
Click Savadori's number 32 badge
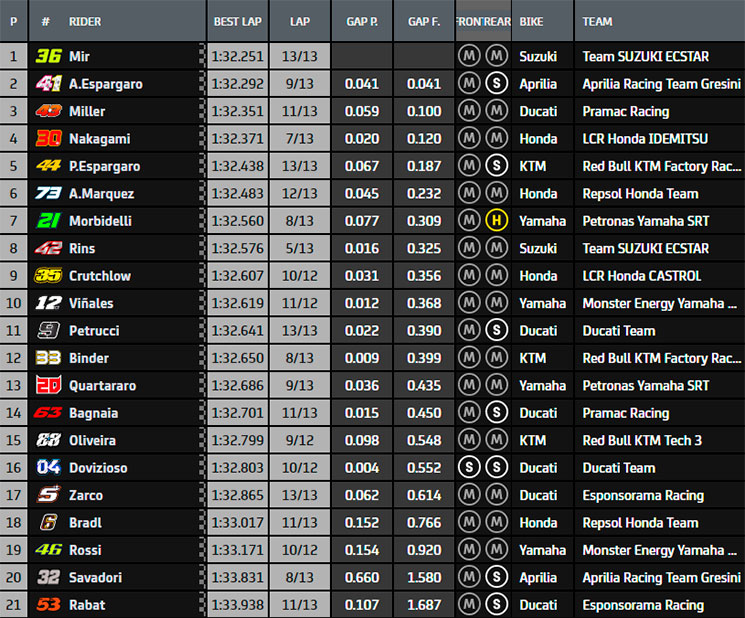[x=48, y=577]
